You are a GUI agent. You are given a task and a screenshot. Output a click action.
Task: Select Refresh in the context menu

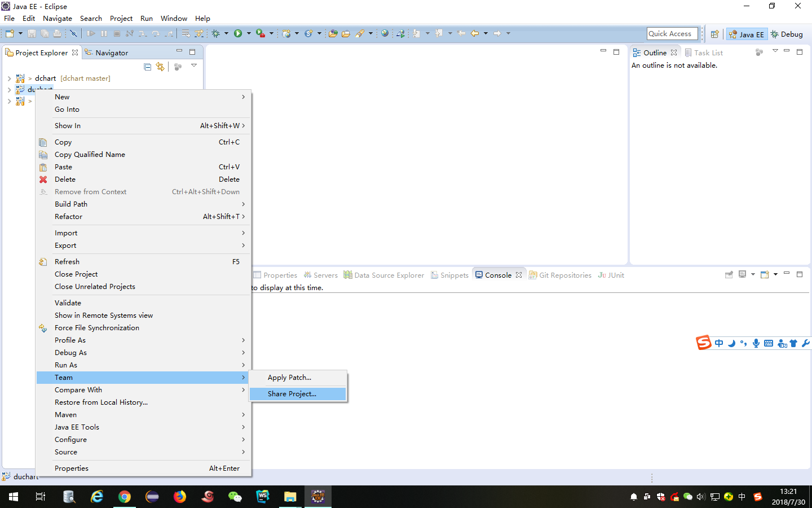tap(143, 262)
